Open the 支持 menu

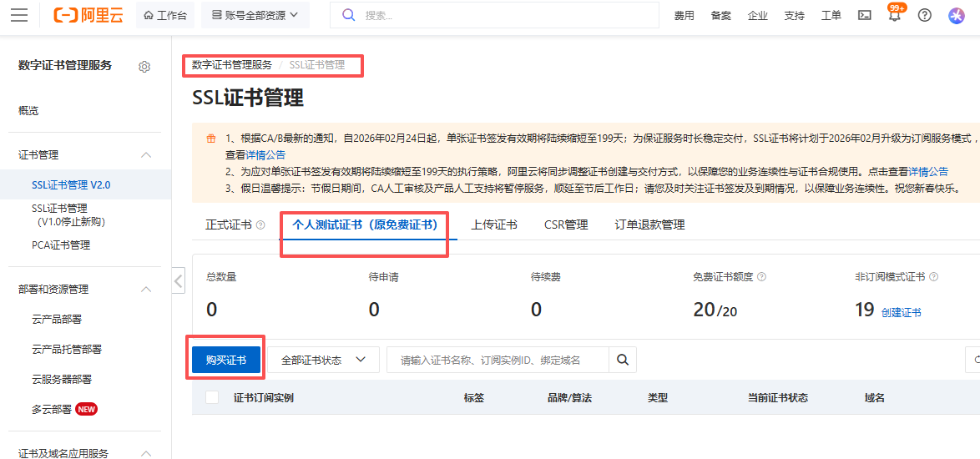[x=795, y=16]
